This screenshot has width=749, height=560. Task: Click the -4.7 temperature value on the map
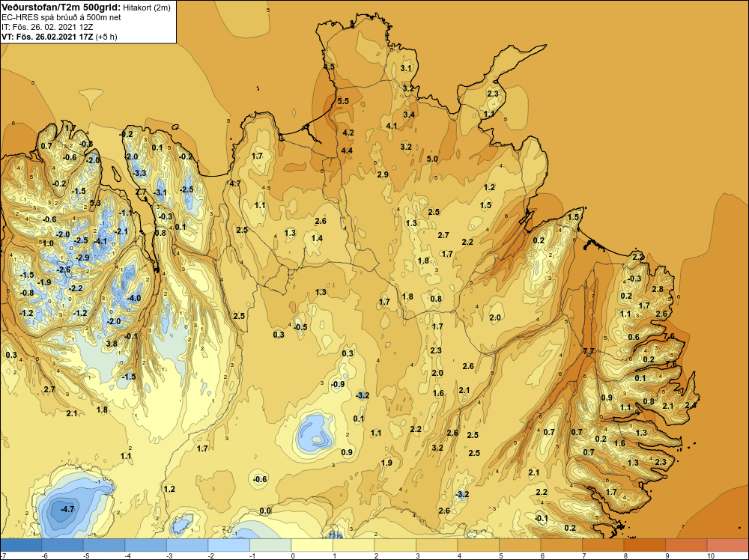[x=67, y=509]
